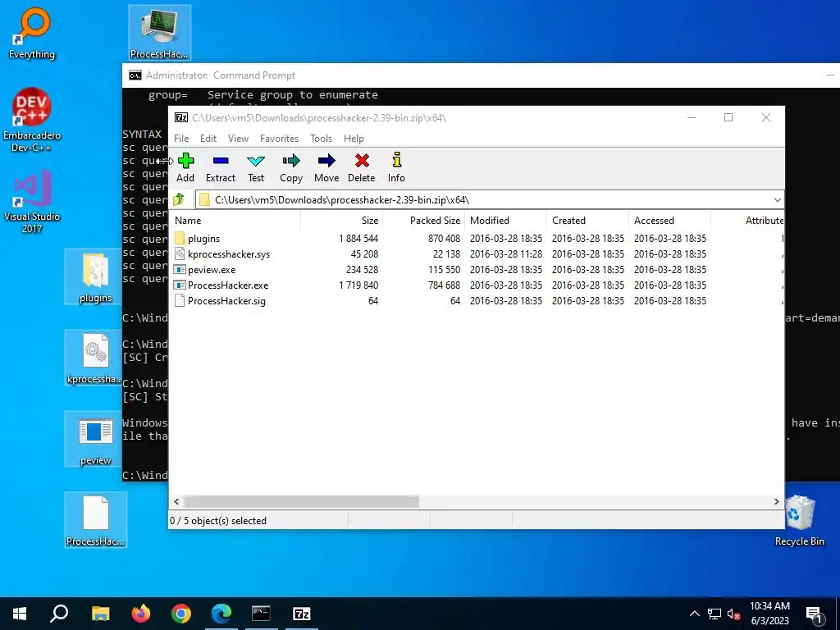Viewport: 840px width, 630px height.
Task: Open File Explorer from the taskbar
Action: (101, 614)
